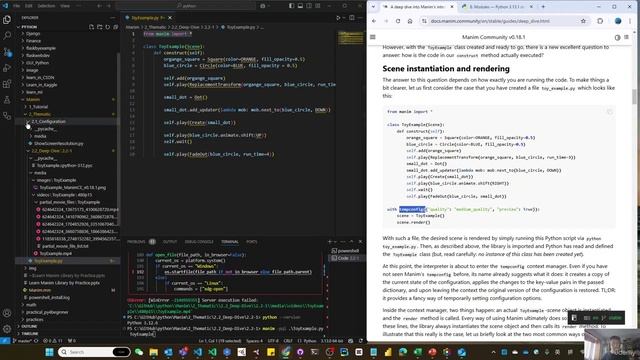Image resolution: width=640 pixels, height=360 pixels.
Task: Open the View menu in VS Code
Action: pyautogui.click(x=65, y=6)
